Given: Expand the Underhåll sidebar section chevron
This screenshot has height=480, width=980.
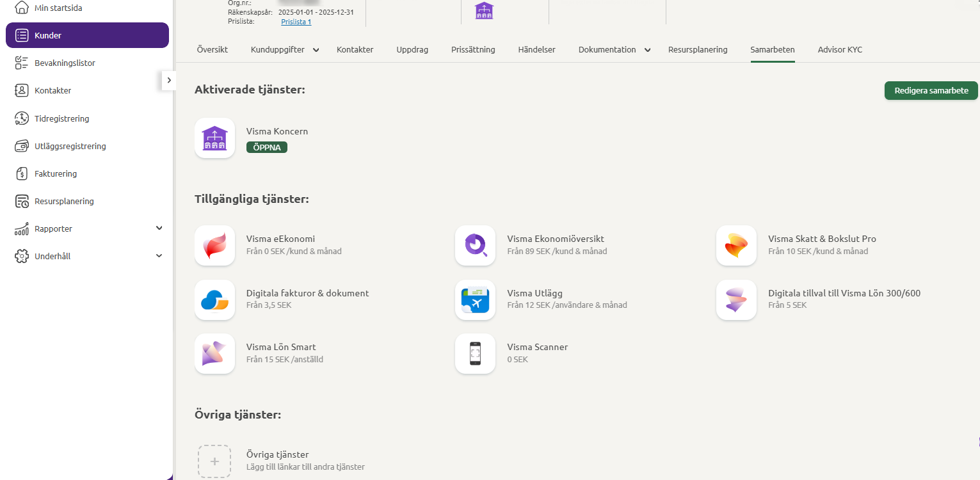Looking at the screenshot, I should click(x=159, y=256).
